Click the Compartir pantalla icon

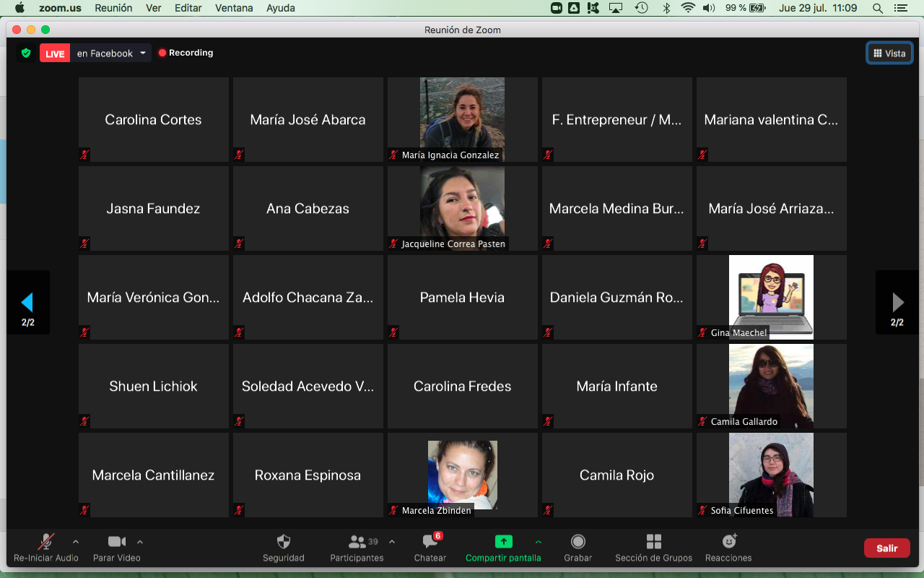tap(503, 542)
